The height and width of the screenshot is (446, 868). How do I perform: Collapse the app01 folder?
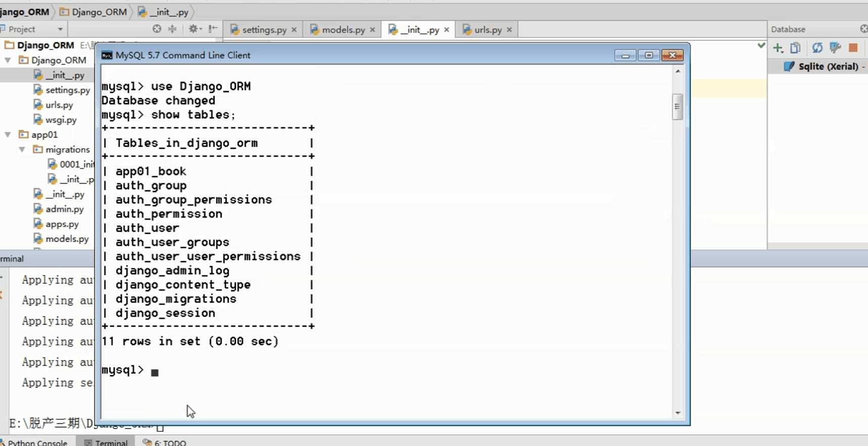coord(8,135)
